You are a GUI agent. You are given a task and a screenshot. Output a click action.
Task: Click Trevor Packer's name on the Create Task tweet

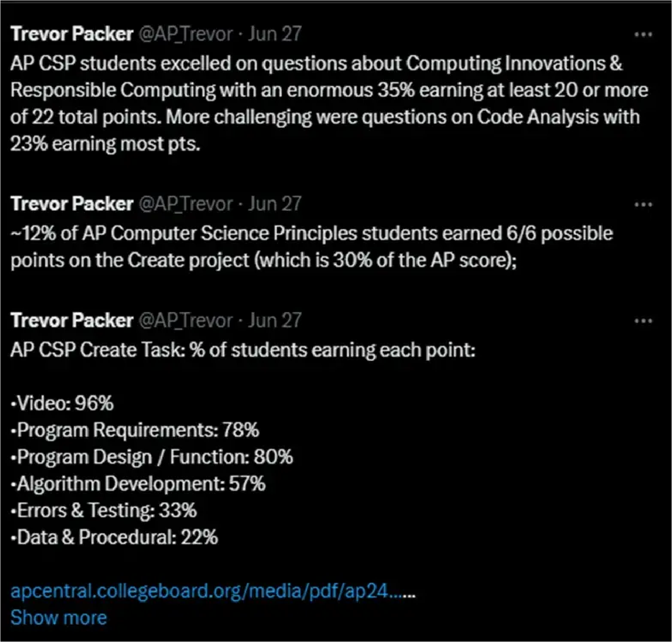click(x=72, y=321)
